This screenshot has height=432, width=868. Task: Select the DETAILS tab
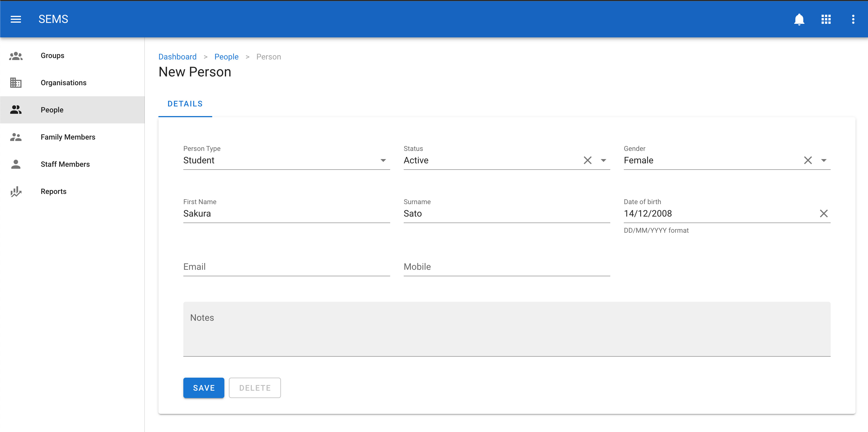click(185, 104)
